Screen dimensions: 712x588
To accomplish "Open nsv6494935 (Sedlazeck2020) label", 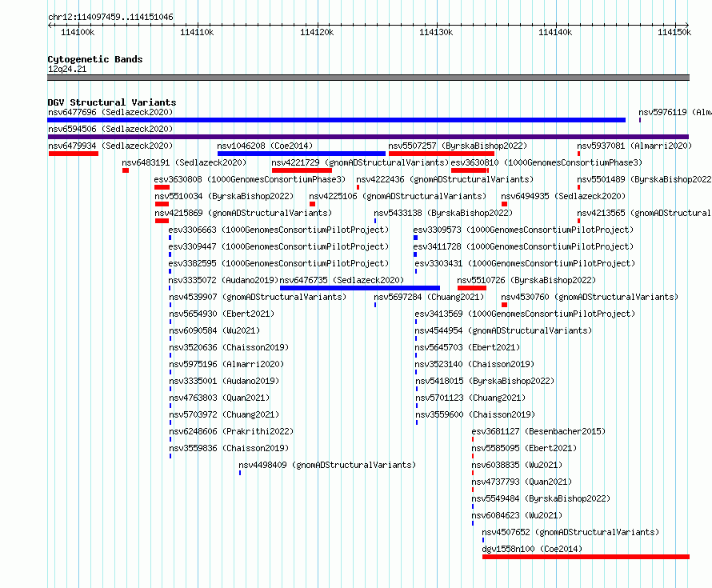I will [563, 196].
